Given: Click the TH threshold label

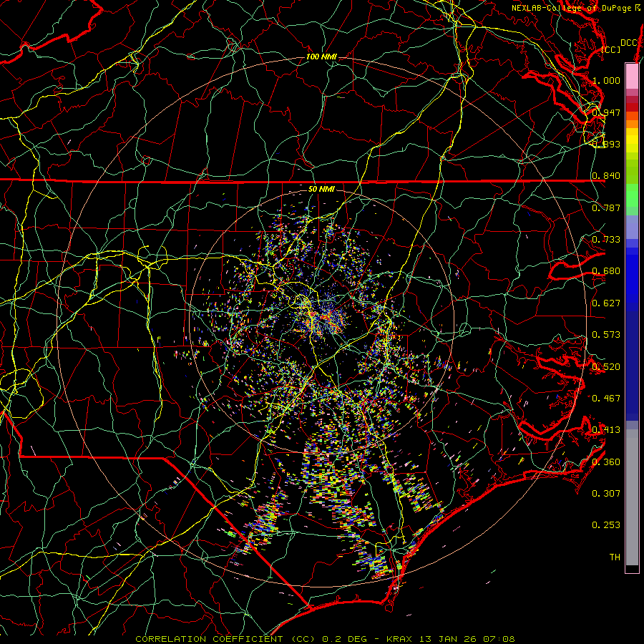Looking at the screenshot, I should (x=615, y=557).
